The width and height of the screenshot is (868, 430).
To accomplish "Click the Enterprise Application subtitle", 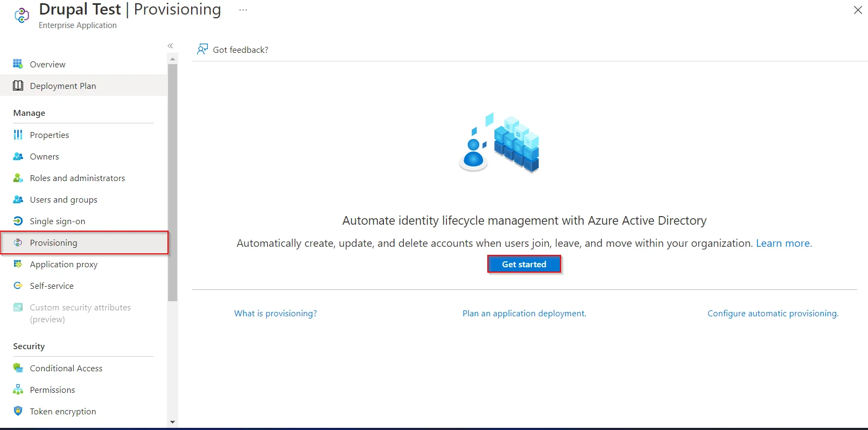I will coord(78,25).
